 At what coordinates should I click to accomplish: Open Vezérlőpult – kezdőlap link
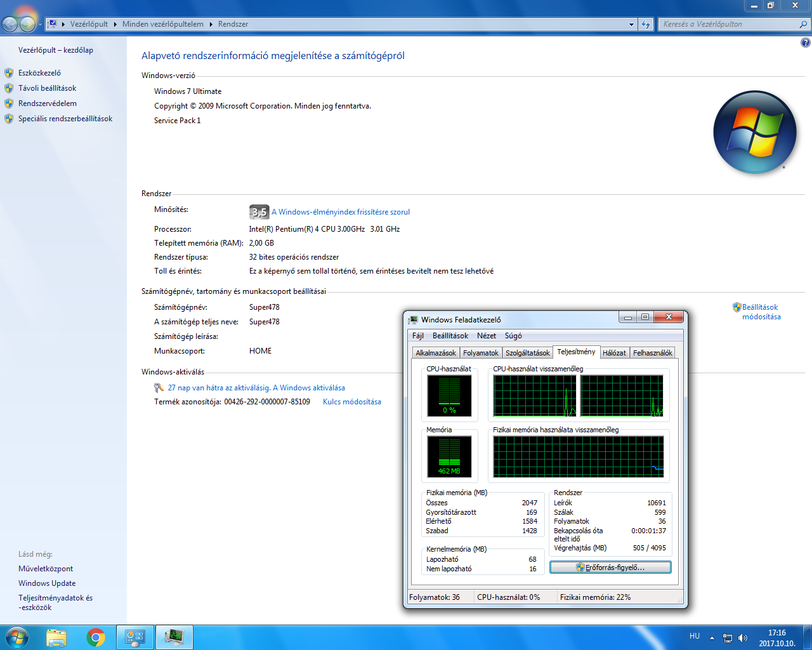pyautogui.click(x=56, y=50)
